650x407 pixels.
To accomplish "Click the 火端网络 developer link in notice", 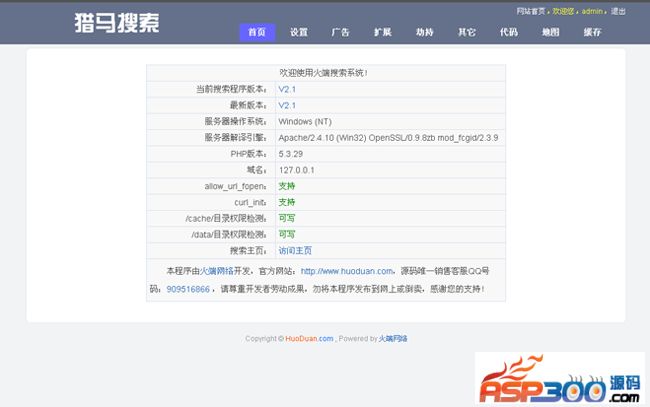I will [216, 271].
